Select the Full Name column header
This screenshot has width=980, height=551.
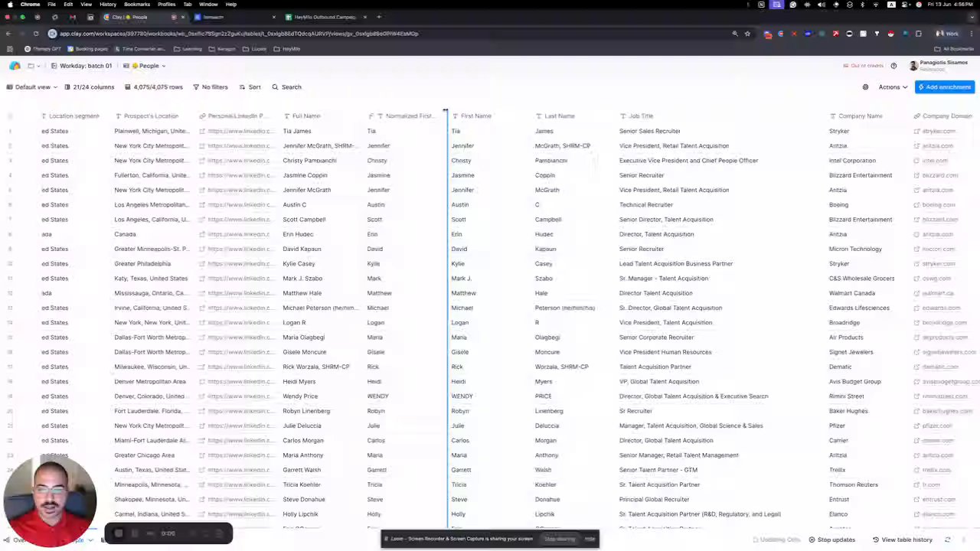click(302, 116)
